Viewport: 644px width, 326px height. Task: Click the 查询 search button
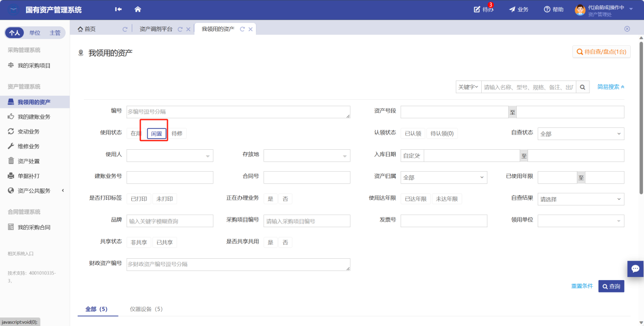pos(611,286)
